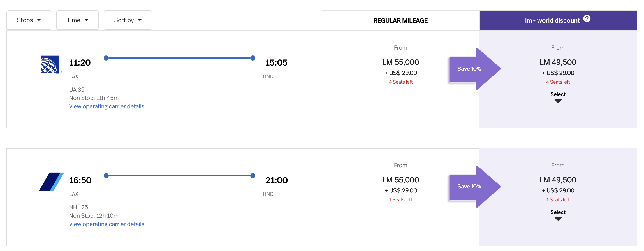Open the help tooltip on lm+ world discount
Screen dimensions: 644x251
(x=587, y=18)
